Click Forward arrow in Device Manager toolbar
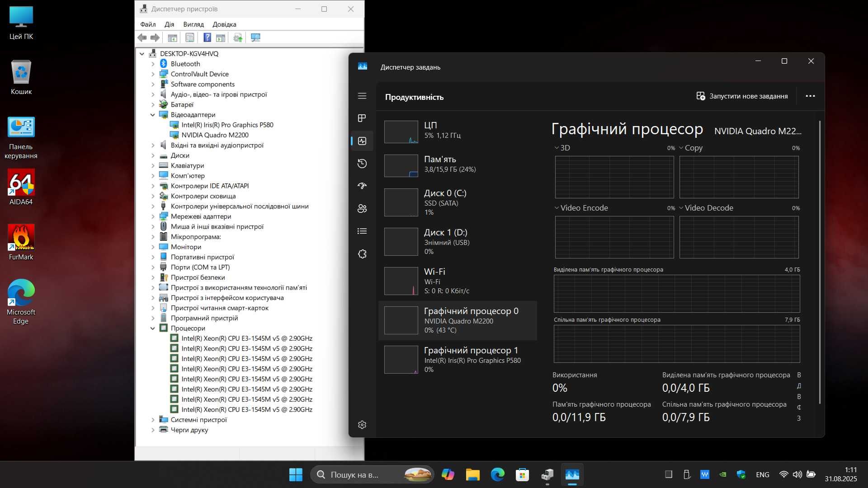 pos(155,38)
